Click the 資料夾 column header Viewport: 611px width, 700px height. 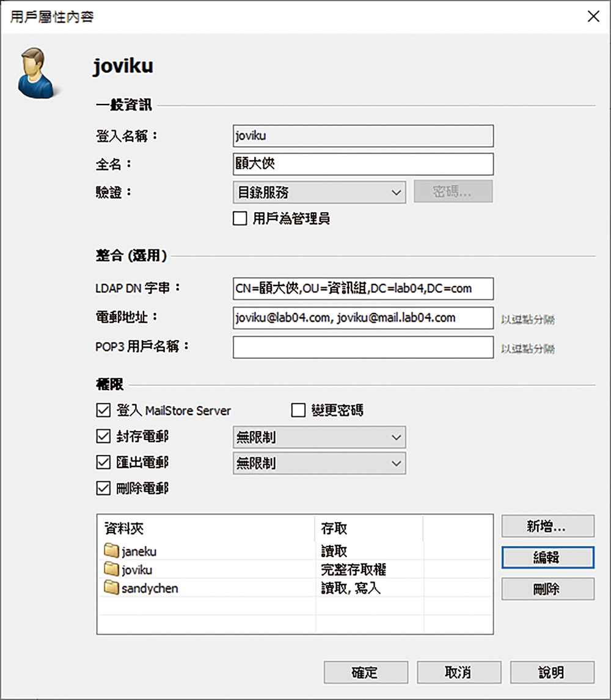(206, 529)
